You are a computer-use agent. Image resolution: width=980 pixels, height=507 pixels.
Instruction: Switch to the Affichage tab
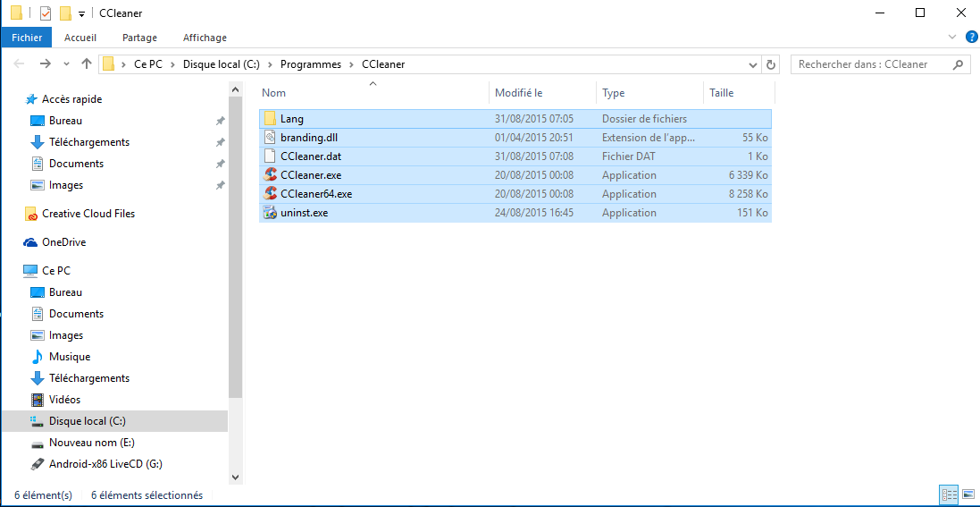(205, 38)
